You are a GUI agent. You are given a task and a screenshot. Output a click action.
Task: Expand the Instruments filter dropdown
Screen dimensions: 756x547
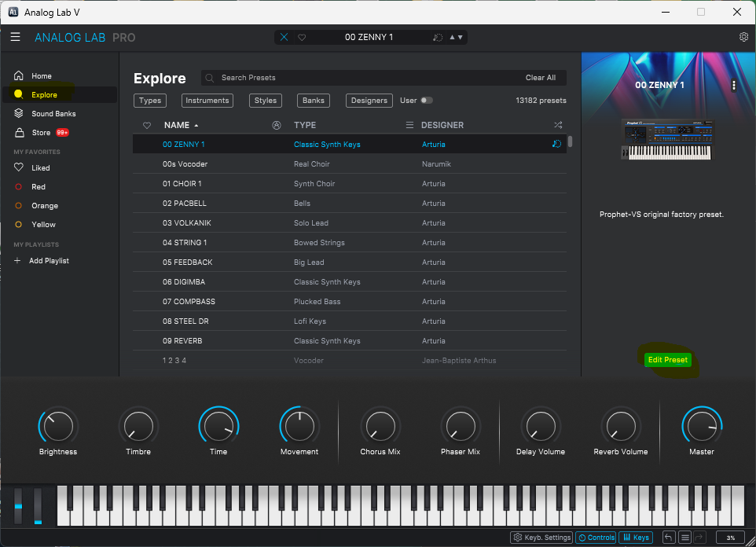click(207, 101)
